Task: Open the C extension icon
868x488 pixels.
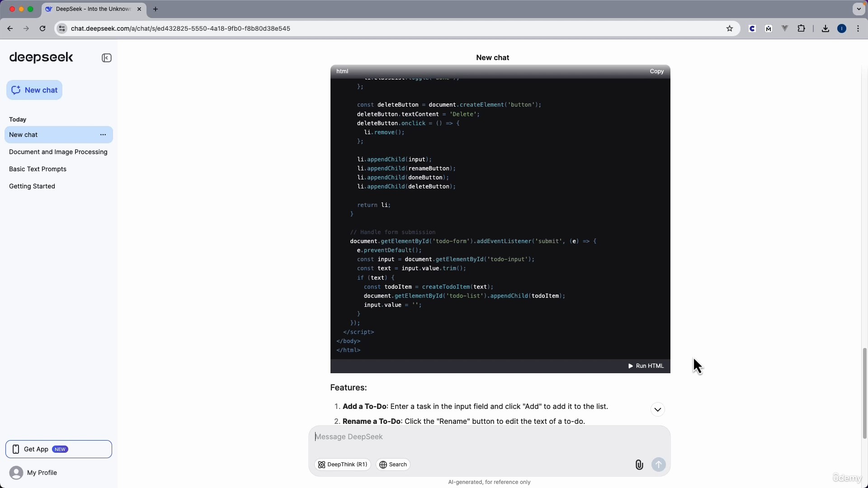Action: [752, 28]
